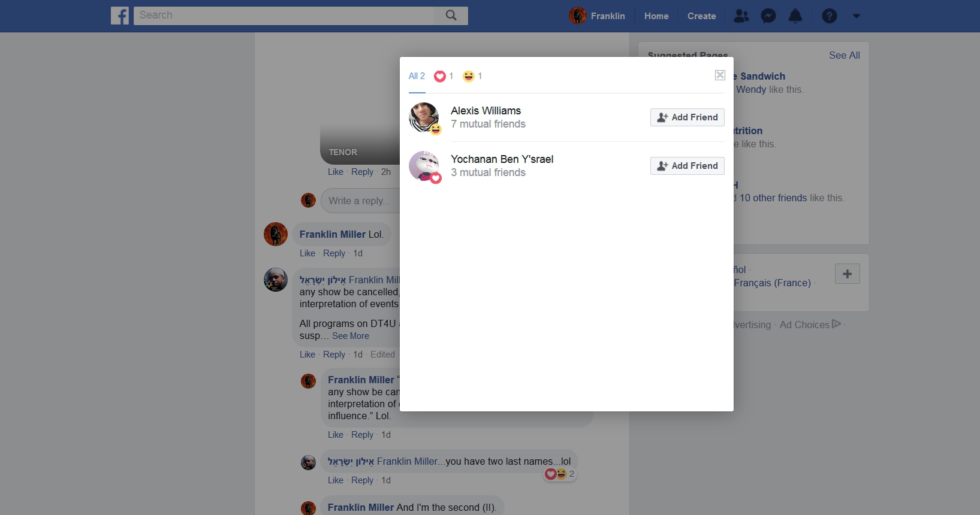Select the All 2 reactions tab
This screenshot has height=515, width=980.
[x=417, y=76]
